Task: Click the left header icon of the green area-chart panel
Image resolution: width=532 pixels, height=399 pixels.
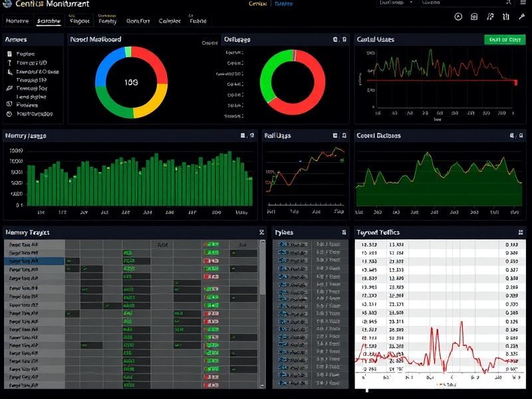Action: point(512,136)
